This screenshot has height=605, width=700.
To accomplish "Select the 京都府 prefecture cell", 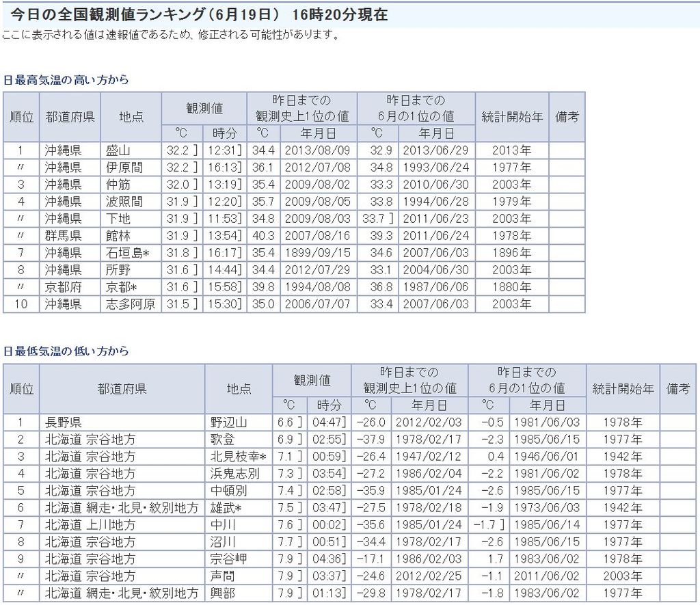I will [x=64, y=287].
